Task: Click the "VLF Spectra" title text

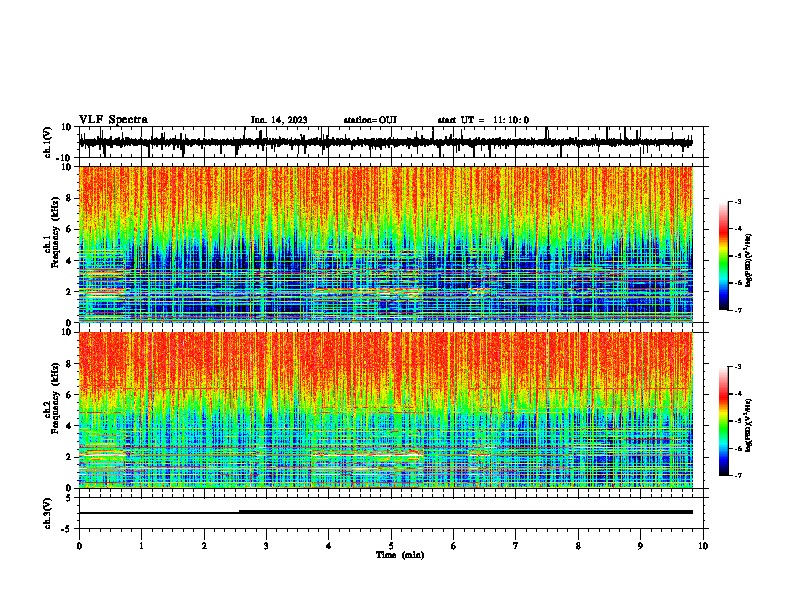Action: [x=113, y=120]
